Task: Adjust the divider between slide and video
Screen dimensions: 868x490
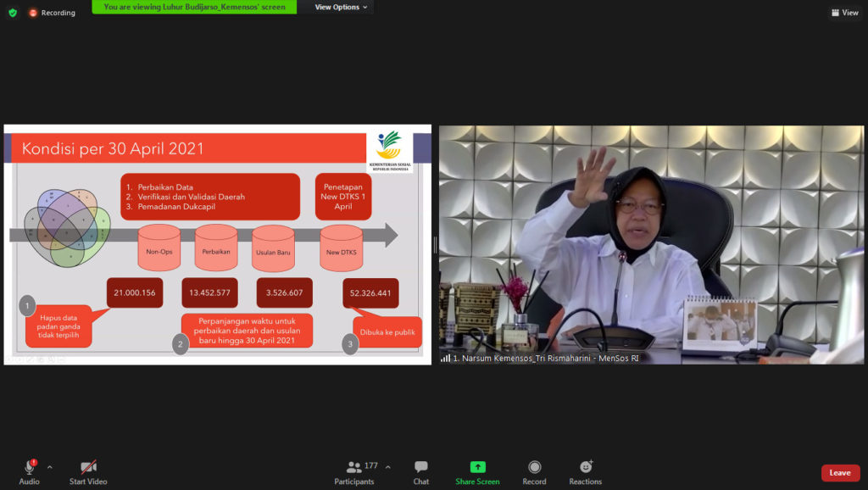Action: tap(435, 245)
